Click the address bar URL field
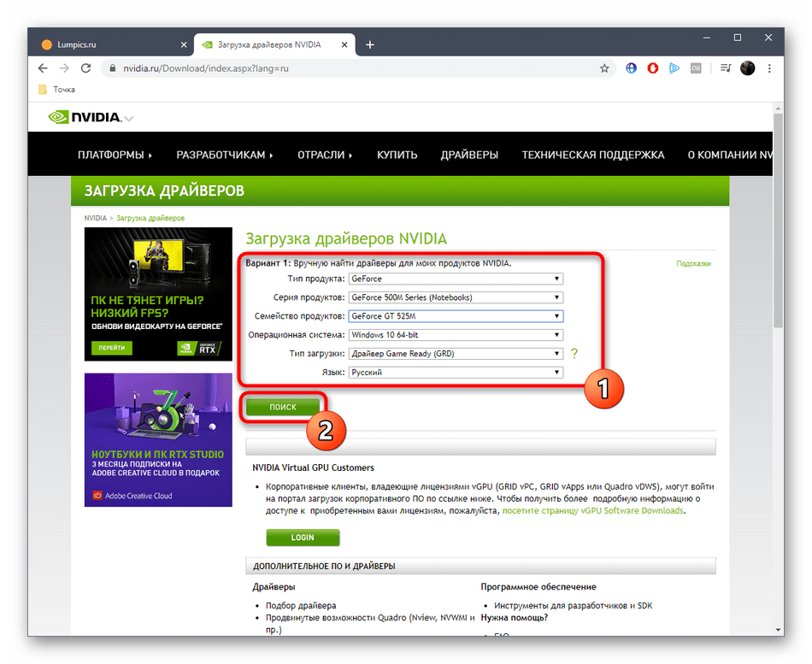This screenshot has height=664, width=812. [x=342, y=68]
